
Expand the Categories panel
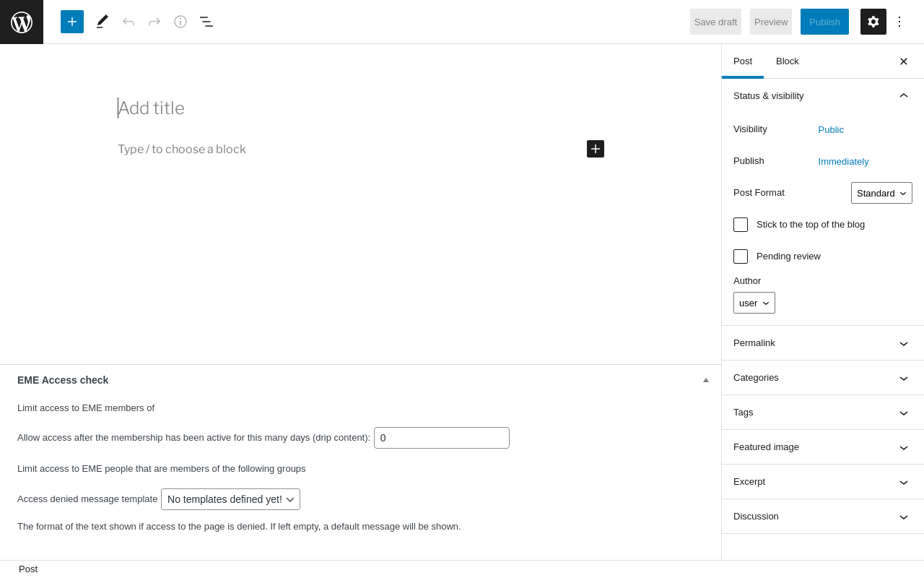pos(822,378)
